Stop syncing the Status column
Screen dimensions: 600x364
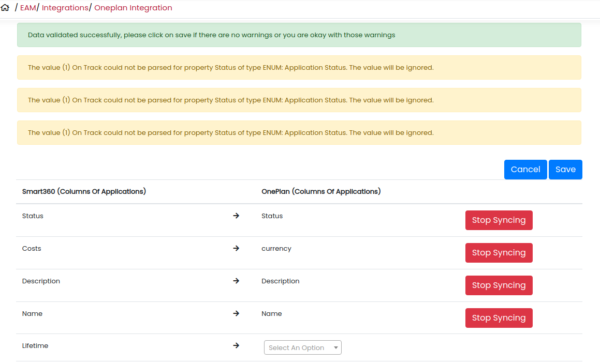tap(499, 220)
